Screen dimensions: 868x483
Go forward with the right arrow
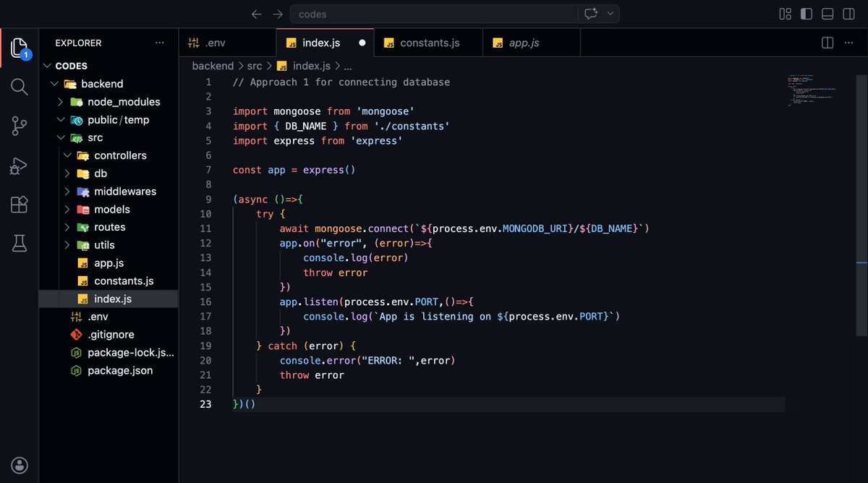[x=278, y=14]
